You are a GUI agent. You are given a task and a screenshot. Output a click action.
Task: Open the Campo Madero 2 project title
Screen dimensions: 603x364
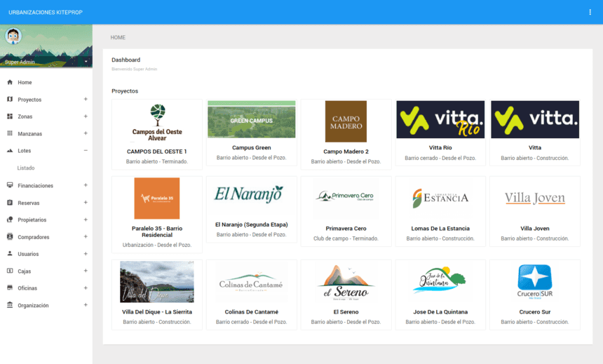pyautogui.click(x=346, y=151)
